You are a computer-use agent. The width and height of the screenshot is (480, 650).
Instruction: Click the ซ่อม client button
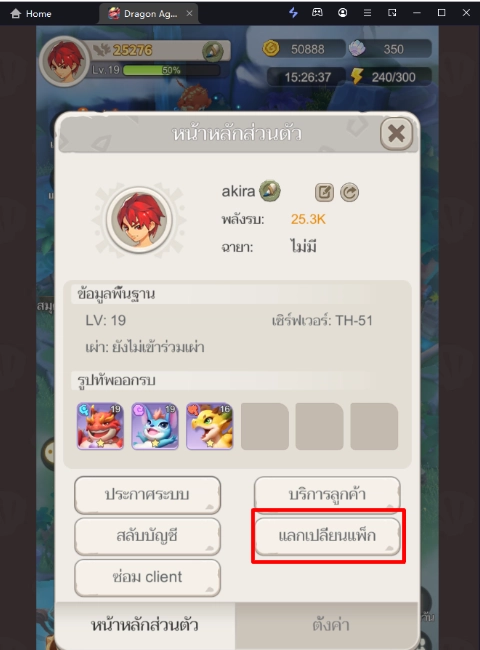147,577
